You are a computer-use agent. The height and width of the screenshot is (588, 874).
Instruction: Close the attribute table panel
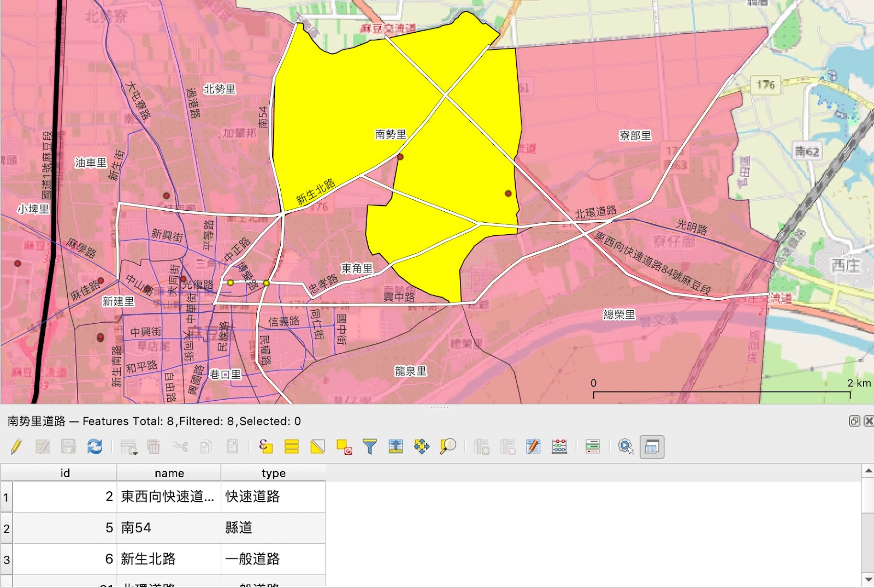tap(869, 421)
